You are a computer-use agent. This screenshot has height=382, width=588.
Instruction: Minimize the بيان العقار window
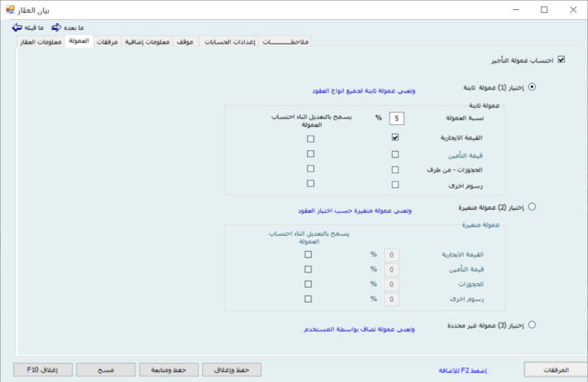click(516, 10)
